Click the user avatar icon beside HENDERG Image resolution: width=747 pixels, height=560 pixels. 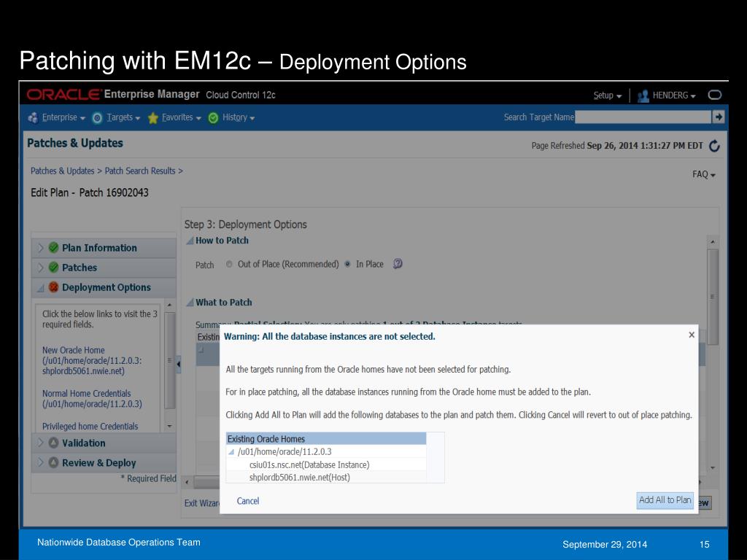click(x=643, y=96)
